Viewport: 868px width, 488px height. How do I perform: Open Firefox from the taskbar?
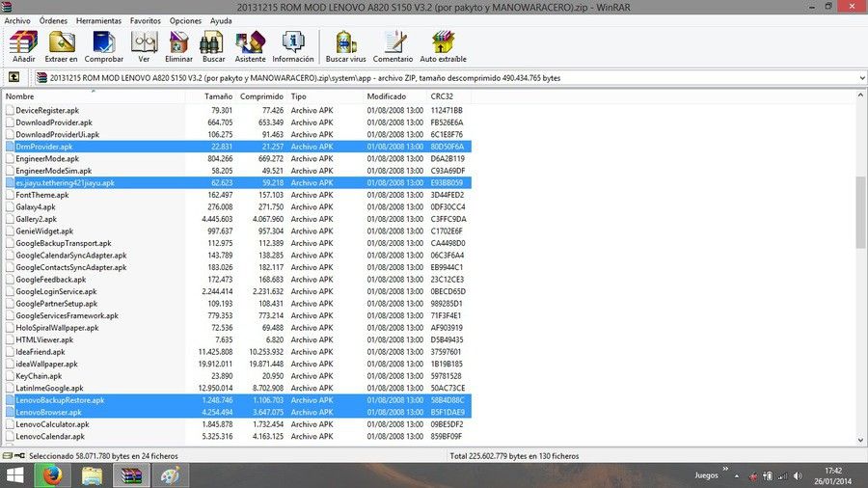52,475
